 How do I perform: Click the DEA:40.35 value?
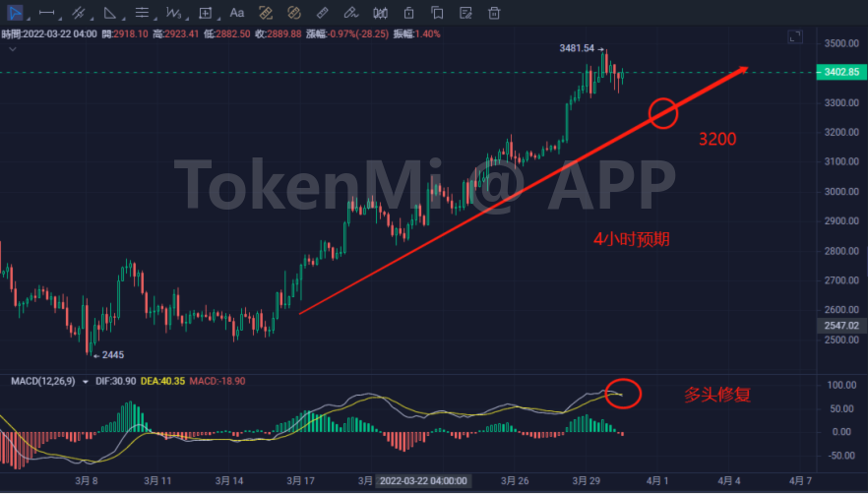click(162, 381)
